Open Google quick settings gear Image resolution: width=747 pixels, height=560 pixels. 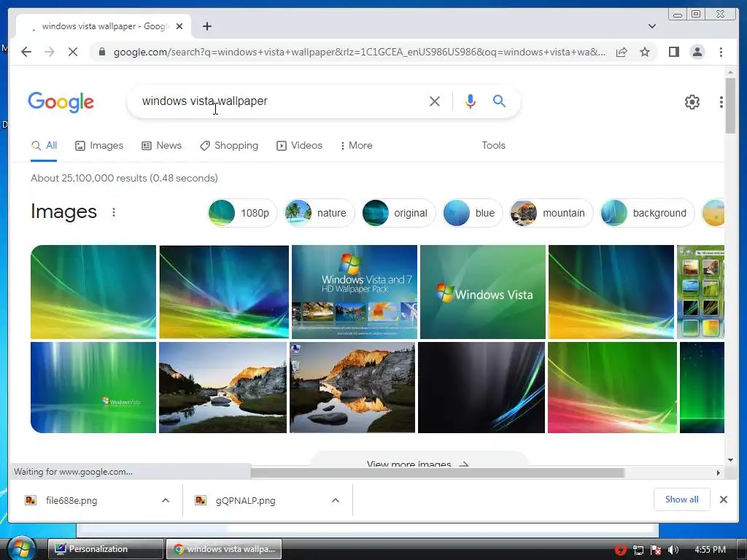tap(692, 101)
